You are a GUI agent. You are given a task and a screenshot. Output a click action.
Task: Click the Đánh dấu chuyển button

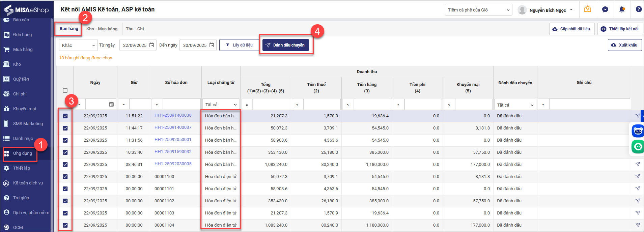tap(285, 45)
